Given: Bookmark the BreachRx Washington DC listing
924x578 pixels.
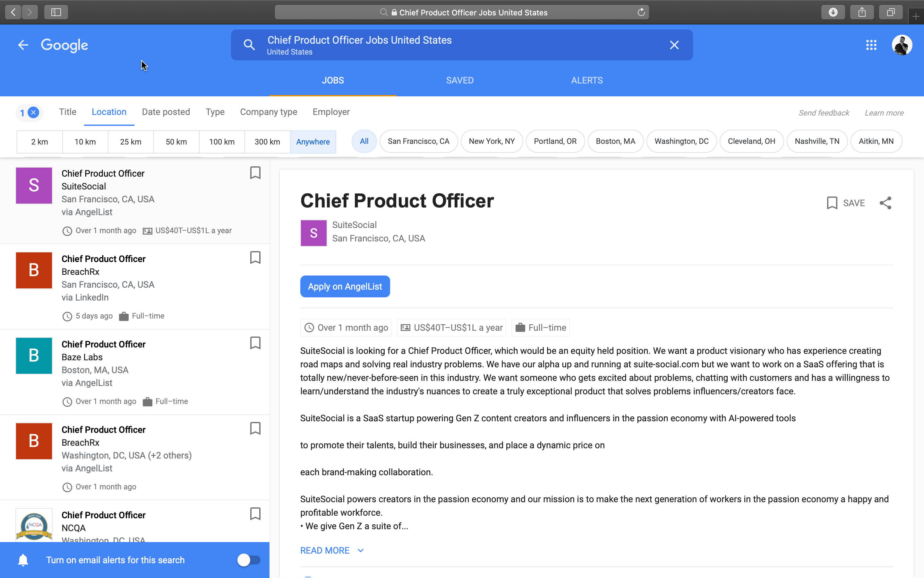Looking at the screenshot, I should click(x=255, y=428).
